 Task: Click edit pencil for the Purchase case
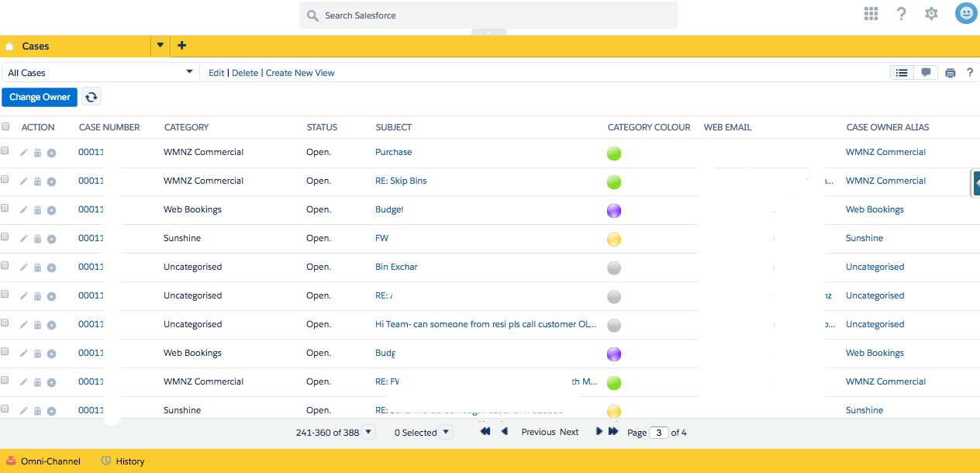click(23, 153)
